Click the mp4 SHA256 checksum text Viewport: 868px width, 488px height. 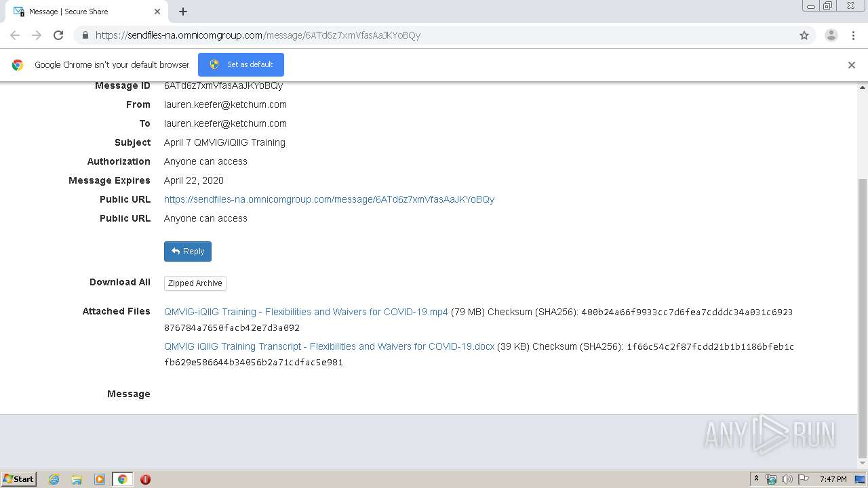478,320
